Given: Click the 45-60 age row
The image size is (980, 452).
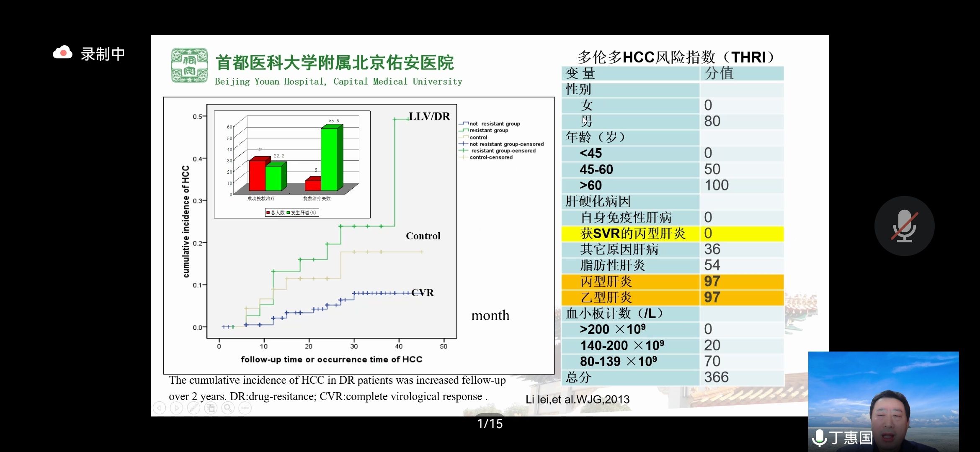Looking at the screenshot, I should click(x=672, y=169).
